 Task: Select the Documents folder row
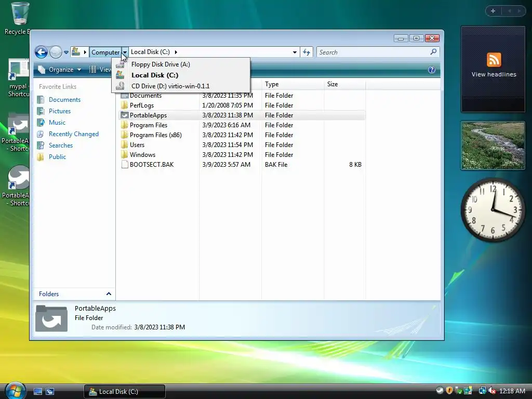pyautogui.click(x=242, y=96)
